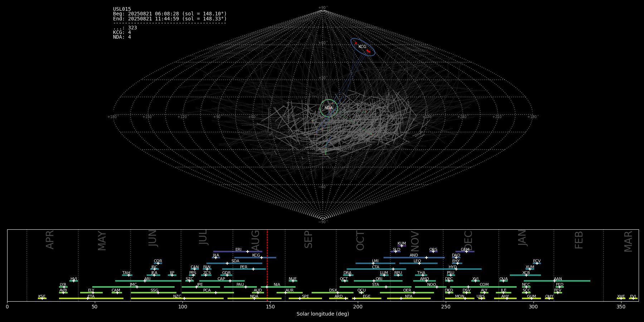Click the SEP month label
This screenshot has width=644, height=322.
[308, 239]
